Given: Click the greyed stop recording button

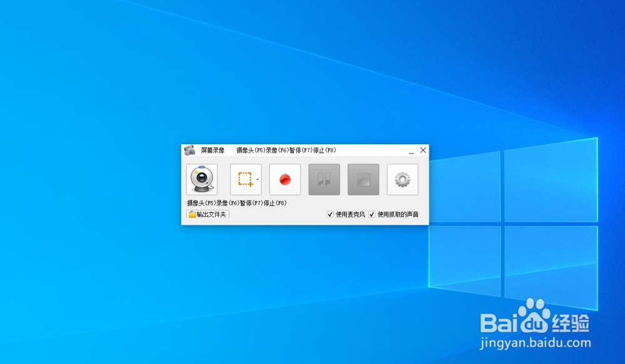Looking at the screenshot, I should 363,180.
